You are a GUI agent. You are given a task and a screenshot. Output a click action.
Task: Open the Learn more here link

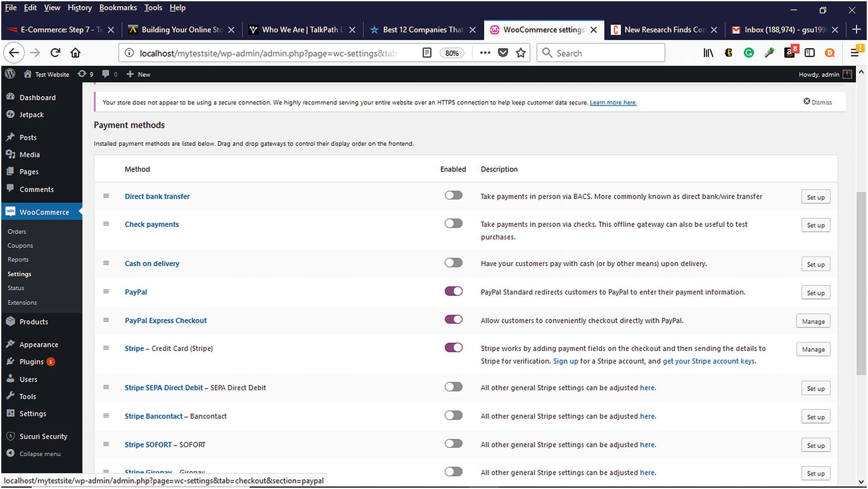(x=613, y=103)
